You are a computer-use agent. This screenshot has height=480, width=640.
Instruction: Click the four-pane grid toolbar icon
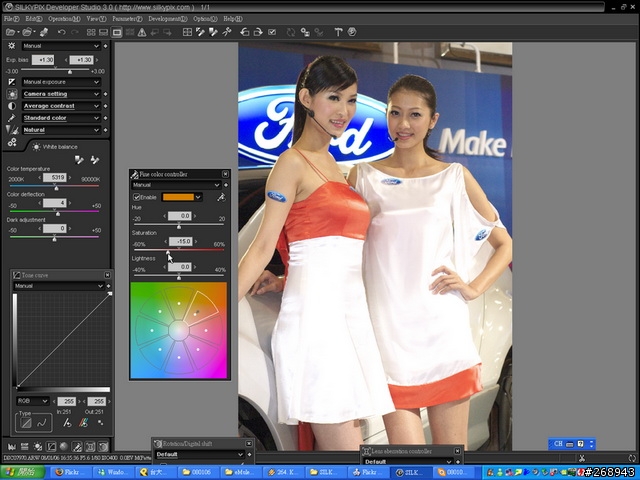coord(187,32)
